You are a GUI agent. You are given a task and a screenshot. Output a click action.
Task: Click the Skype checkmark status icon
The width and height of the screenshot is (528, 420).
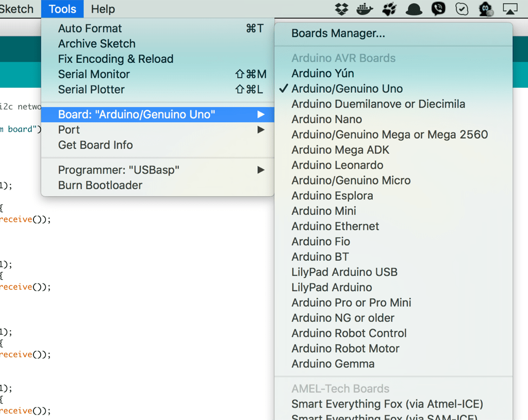point(461,9)
